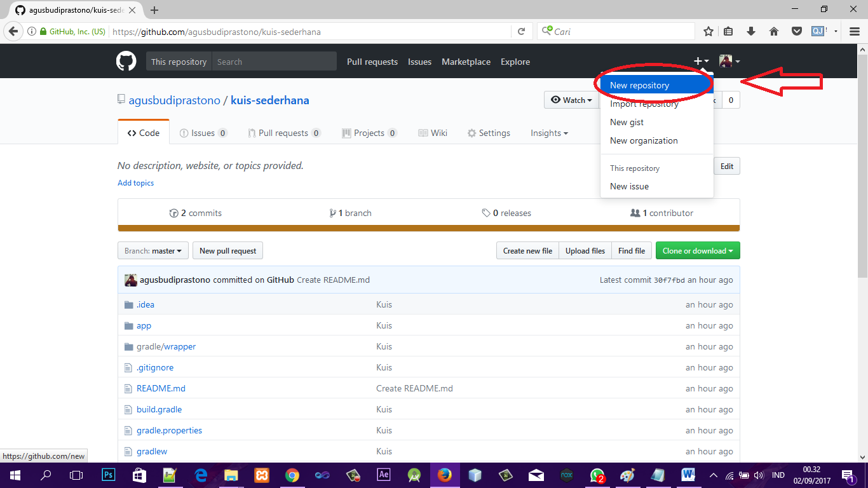
Task: Launch After Effects from the taskbar
Action: click(x=383, y=475)
